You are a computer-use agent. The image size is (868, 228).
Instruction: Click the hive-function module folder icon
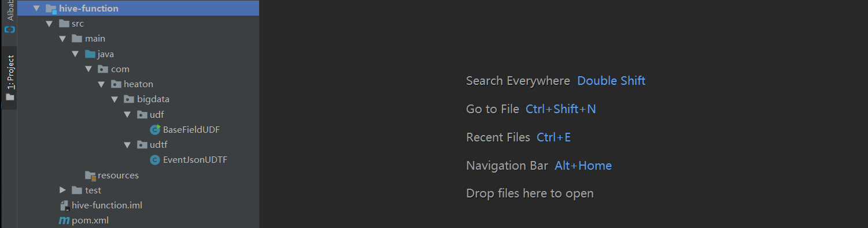pyautogui.click(x=51, y=9)
